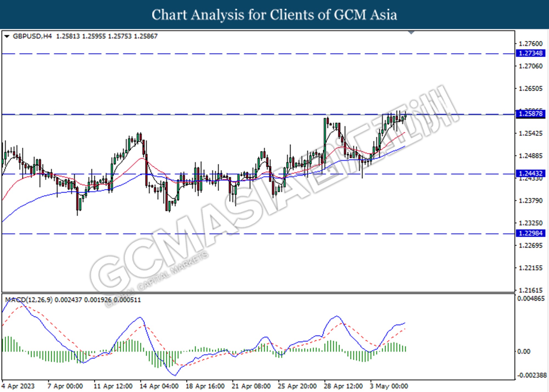Click the MACD(12,26,9) indicator label
This screenshot has width=549, height=392.
(29, 300)
